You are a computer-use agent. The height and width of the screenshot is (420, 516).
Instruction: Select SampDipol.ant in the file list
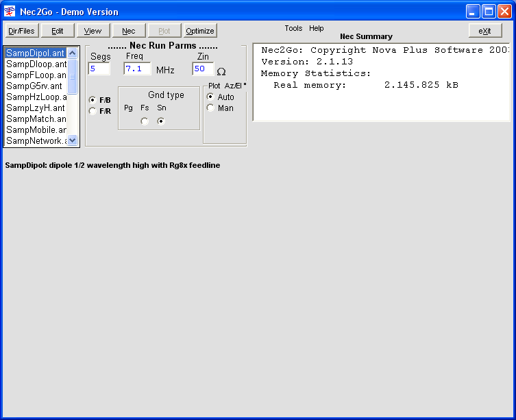[36, 53]
